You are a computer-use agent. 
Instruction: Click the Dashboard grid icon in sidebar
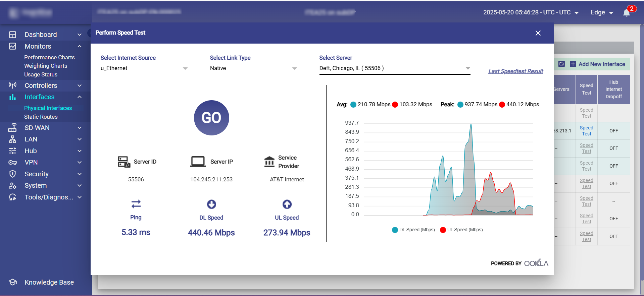tap(13, 35)
